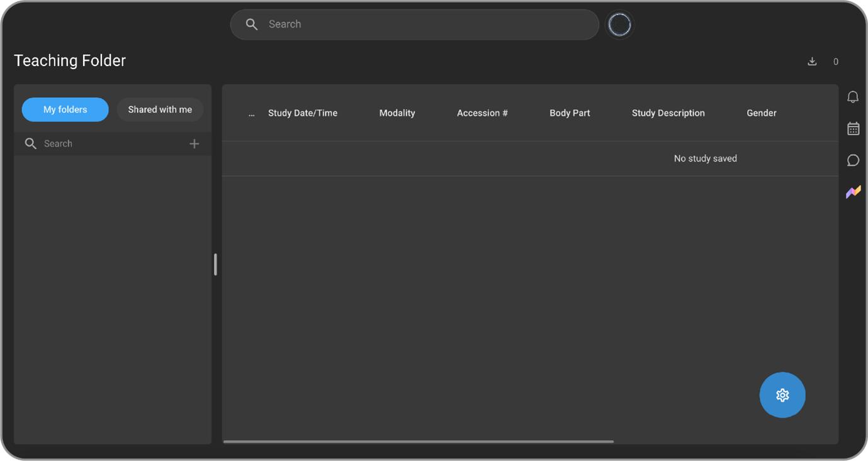868x461 pixels.
Task: Sort by Accession # column header
Action: (x=482, y=113)
